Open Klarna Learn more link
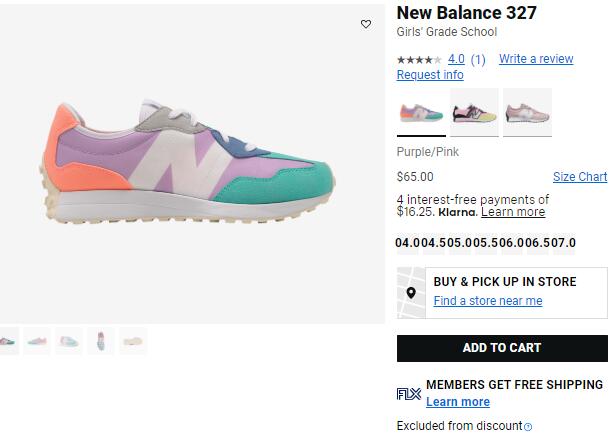Image resolution: width=611 pixels, height=441 pixels. pos(513,212)
